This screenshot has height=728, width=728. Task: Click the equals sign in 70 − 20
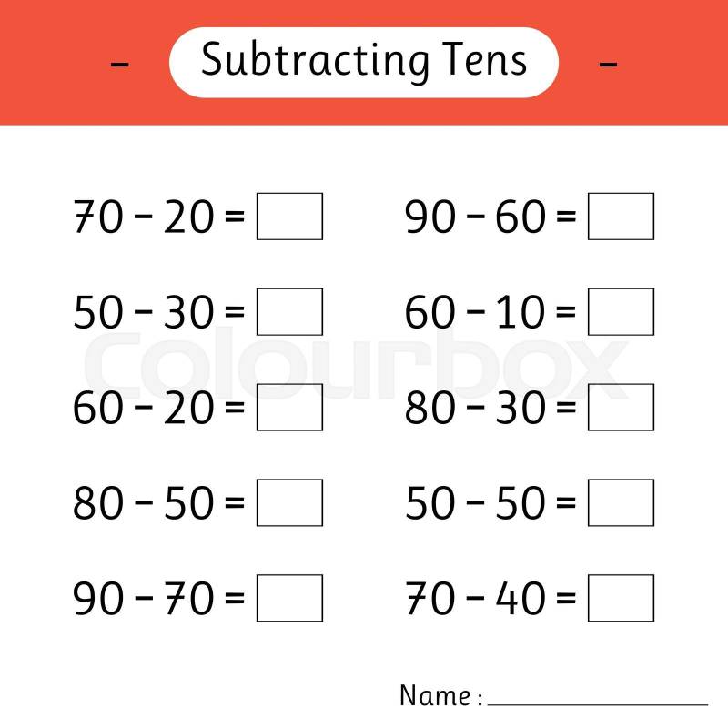click(235, 218)
